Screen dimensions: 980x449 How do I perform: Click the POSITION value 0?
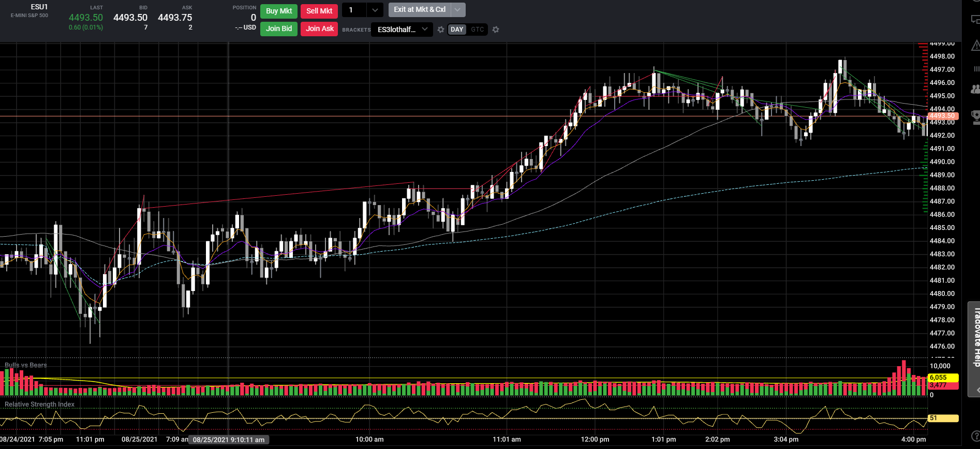(x=254, y=18)
